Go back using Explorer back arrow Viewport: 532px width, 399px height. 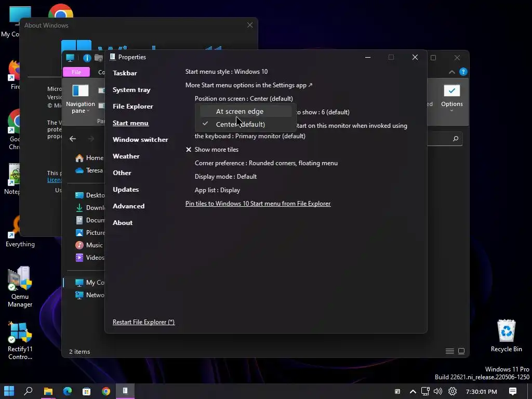[x=73, y=139]
